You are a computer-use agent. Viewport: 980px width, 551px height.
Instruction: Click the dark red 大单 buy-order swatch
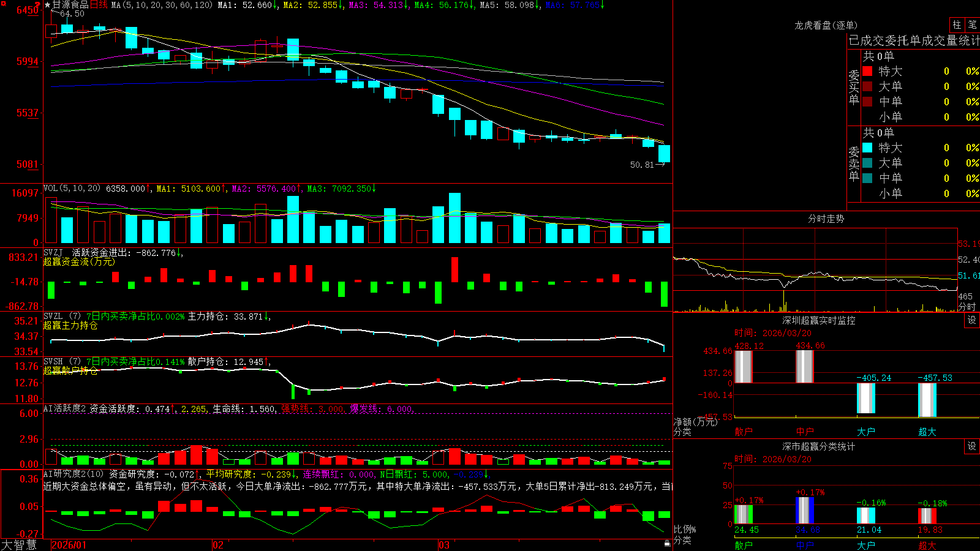pos(867,86)
